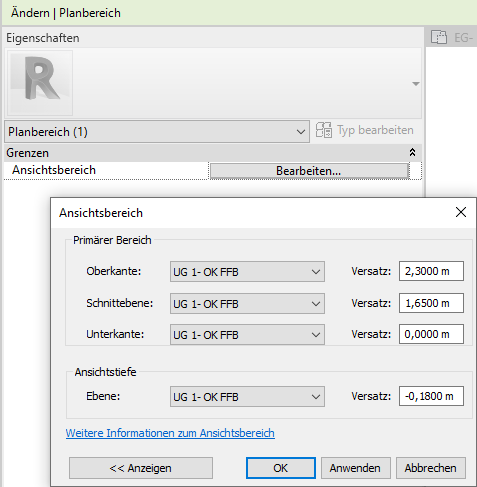Open the Schnittebene level dropdown

tap(247, 304)
